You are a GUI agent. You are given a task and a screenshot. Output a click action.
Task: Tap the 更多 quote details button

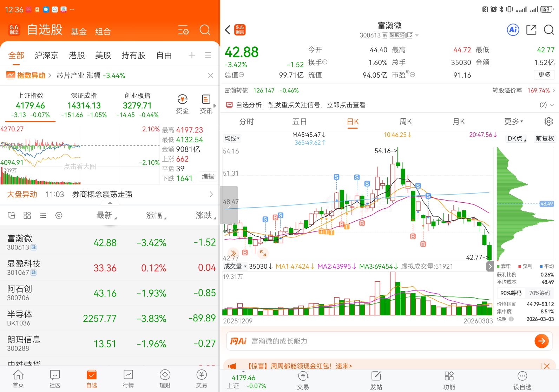[544, 74]
